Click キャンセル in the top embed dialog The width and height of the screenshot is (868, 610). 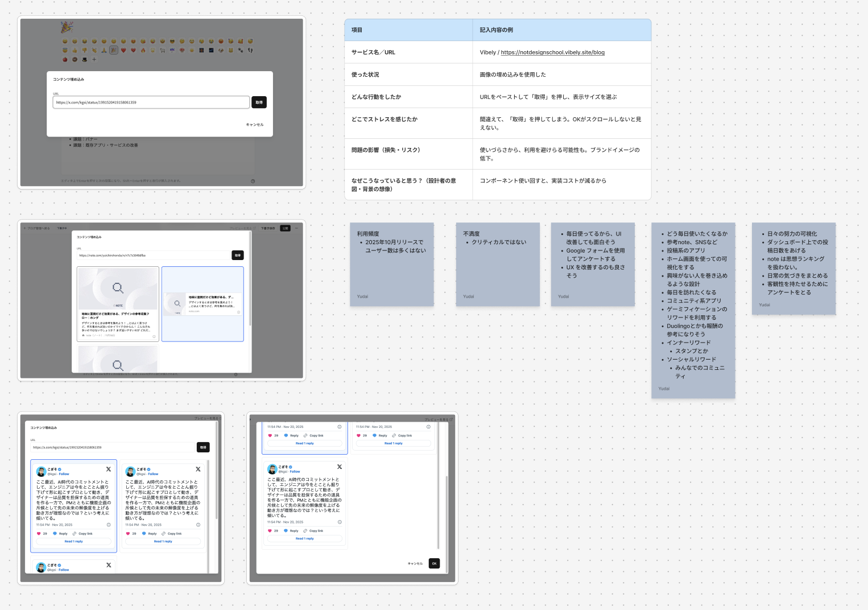(x=254, y=125)
